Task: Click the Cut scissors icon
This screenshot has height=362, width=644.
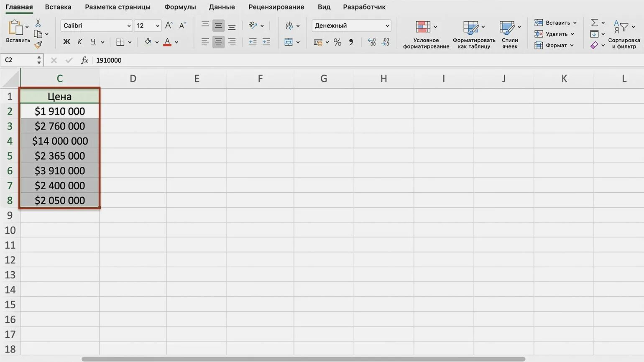Action: click(x=38, y=23)
